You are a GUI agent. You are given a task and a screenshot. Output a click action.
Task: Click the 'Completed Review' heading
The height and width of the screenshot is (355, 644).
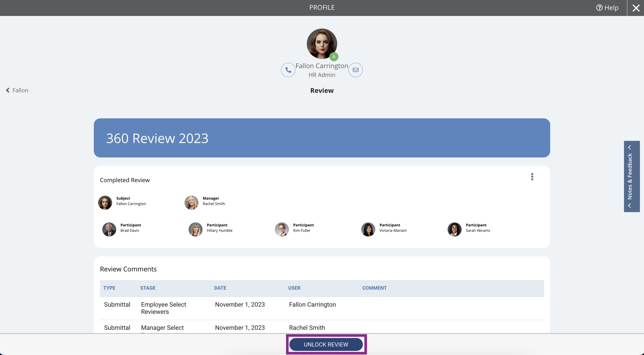(125, 180)
